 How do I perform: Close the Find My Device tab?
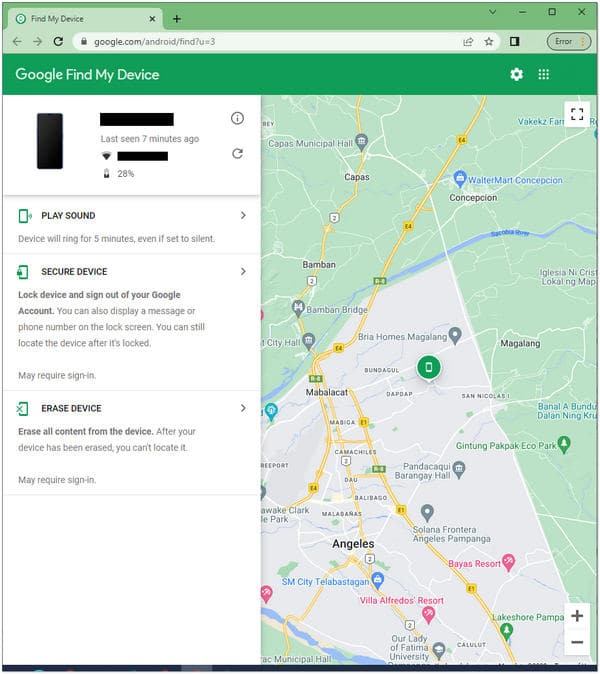pos(152,19)
